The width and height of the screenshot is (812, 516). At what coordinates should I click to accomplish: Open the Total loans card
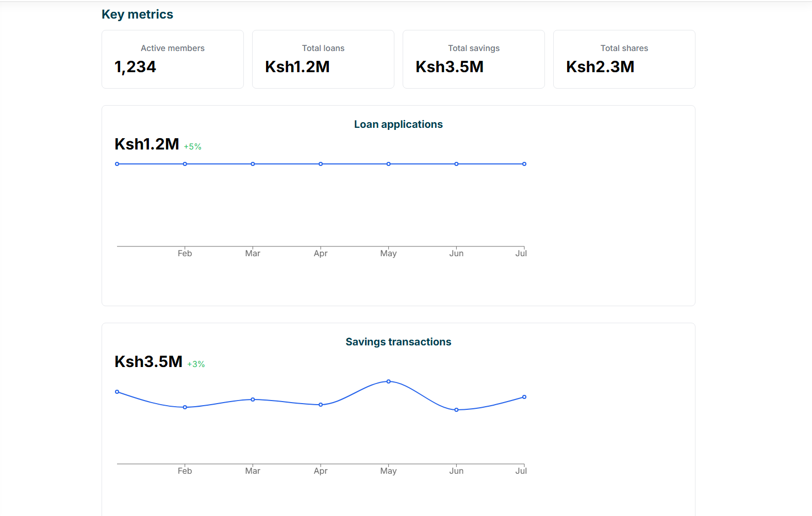323,59
